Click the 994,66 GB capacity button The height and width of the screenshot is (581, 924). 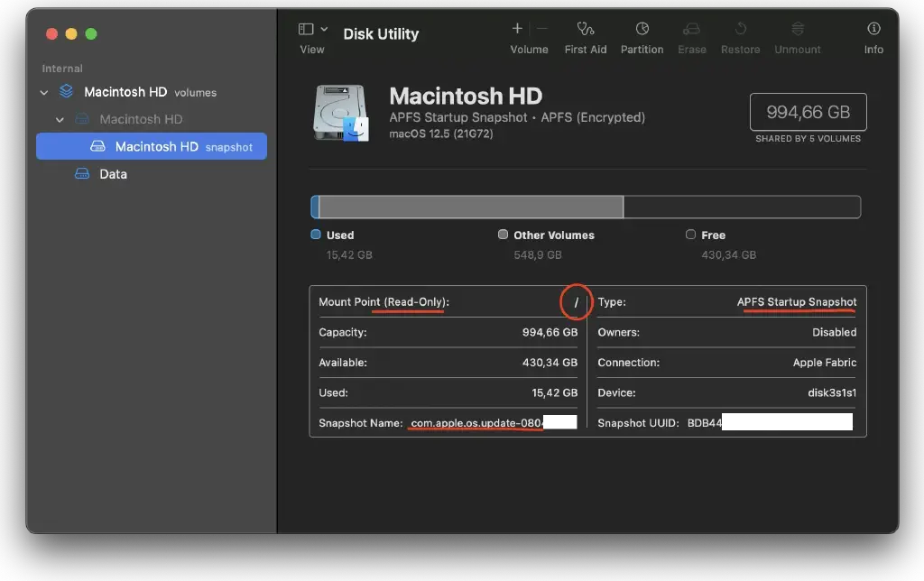coord(808,111)
